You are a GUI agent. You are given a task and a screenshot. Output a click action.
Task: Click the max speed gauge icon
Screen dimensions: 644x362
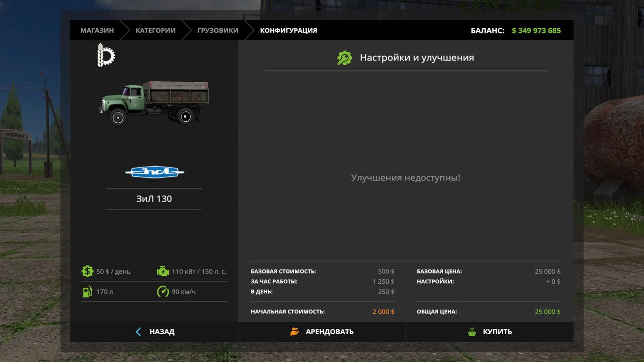162,292
